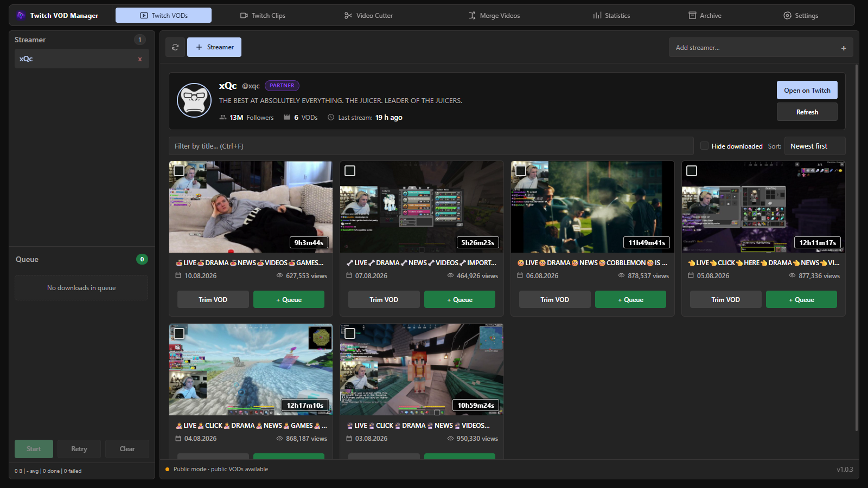Queue the 10.08.2026 VOD
This screenshot has width=868, height=488.
[x=289, y=299]
